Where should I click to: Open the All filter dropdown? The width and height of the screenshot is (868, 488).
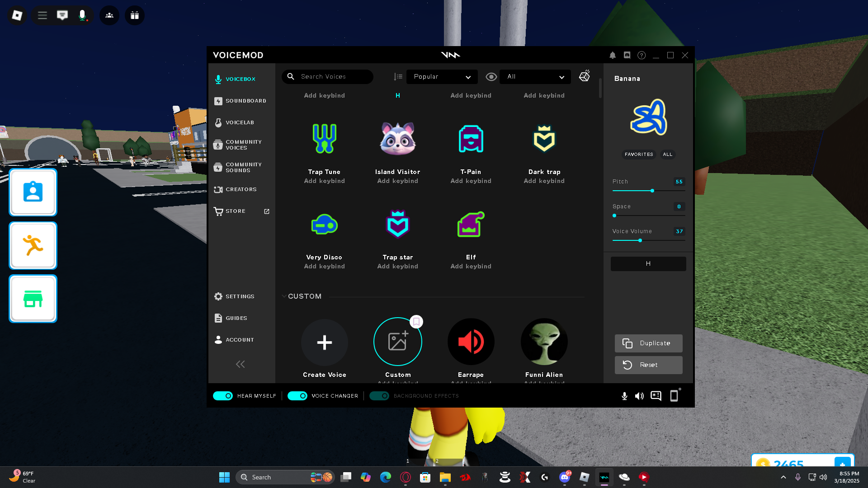tap(535, 77)
